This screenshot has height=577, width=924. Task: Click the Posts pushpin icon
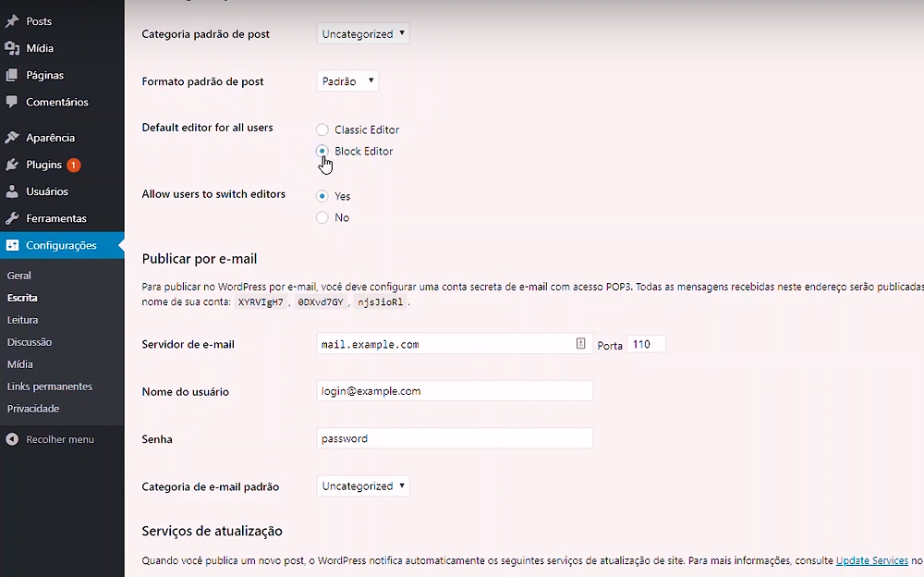tap(12, 21)
